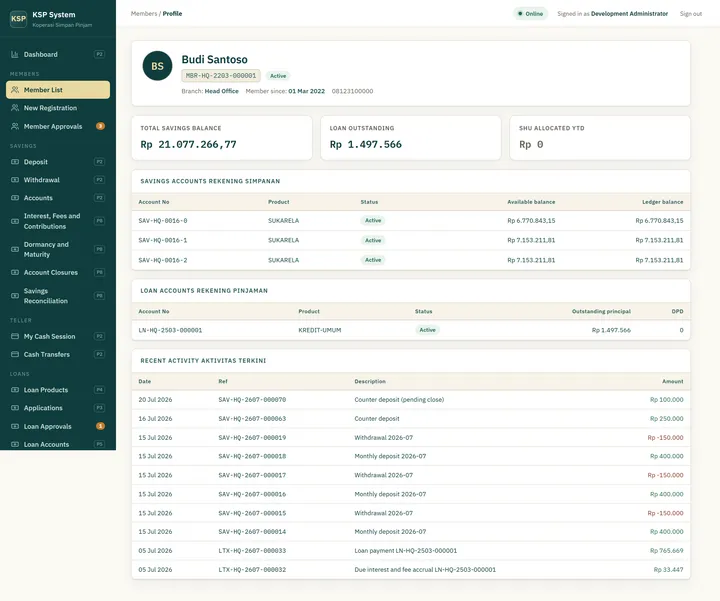Select activity ref LTX-HQ-2607-000033
The image size is (720, 601).
[252, 550]
